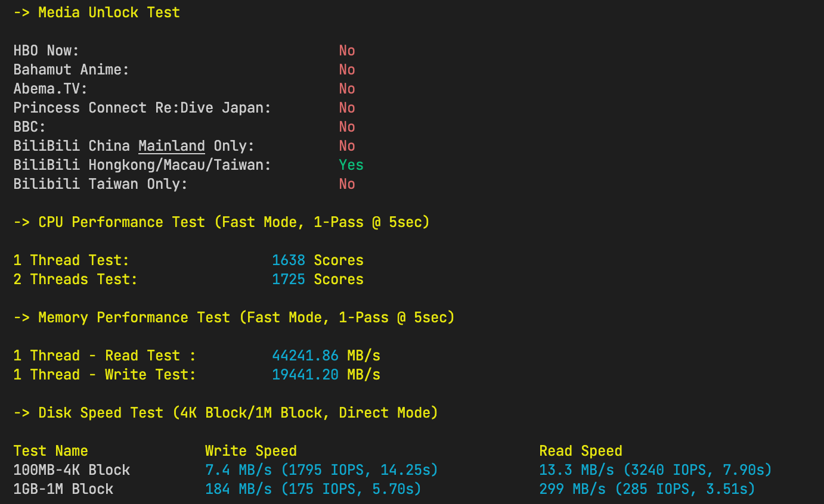Click the 44241.86 read speed value

(305, 356)
